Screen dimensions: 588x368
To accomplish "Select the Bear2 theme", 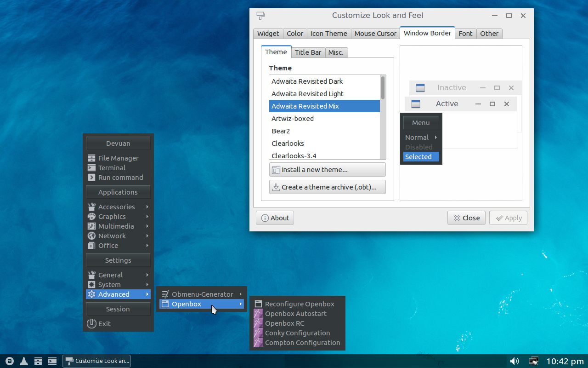I will coord(324,131).
